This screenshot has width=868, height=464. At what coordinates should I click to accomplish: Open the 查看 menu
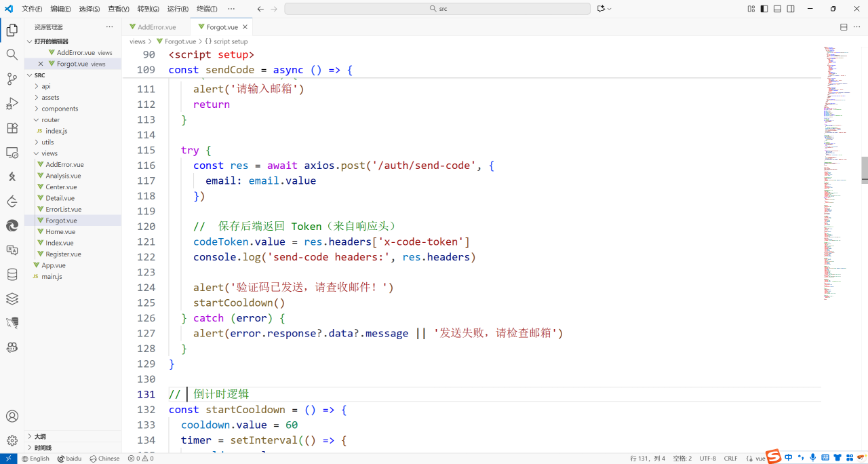coord(119,9)
